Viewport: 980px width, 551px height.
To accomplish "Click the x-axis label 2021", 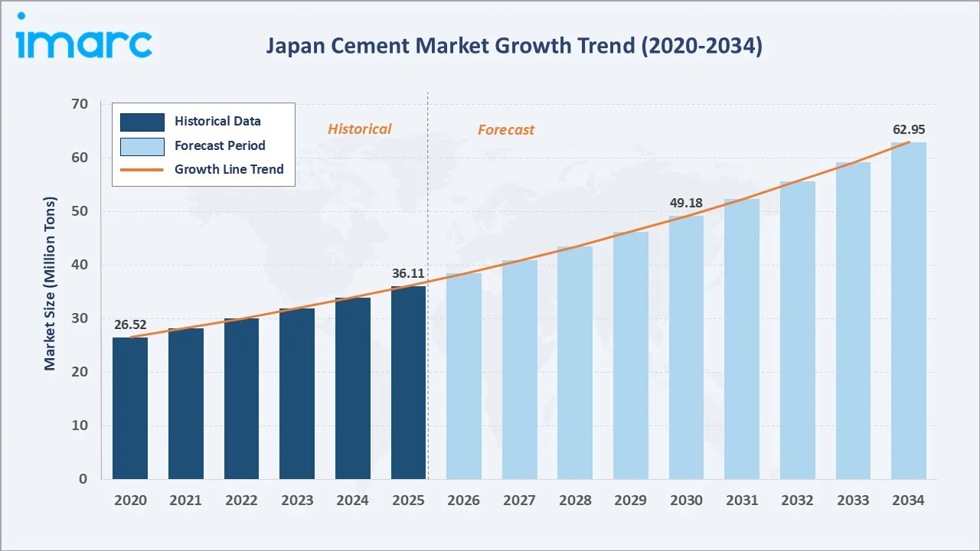I will (x=186, y=500).
